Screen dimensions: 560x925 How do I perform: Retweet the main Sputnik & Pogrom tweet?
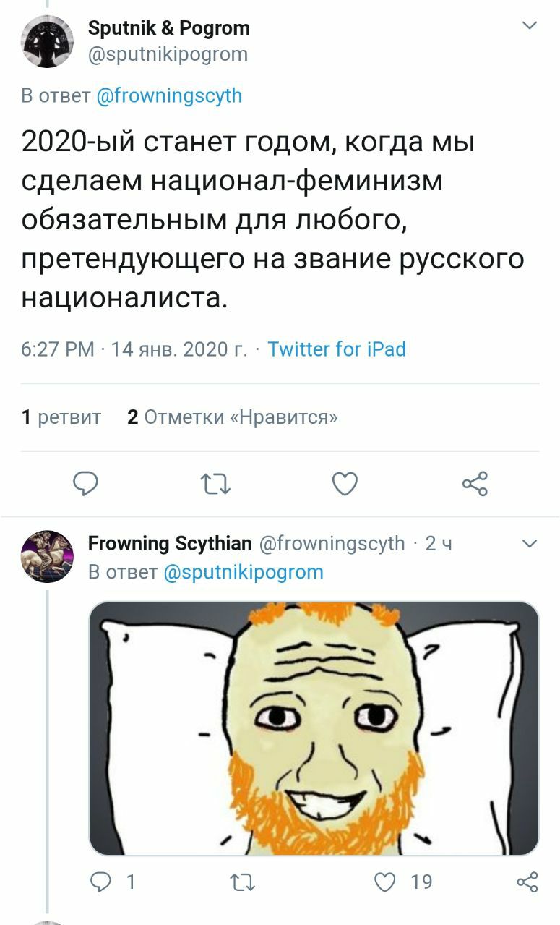tap(215, 484)
